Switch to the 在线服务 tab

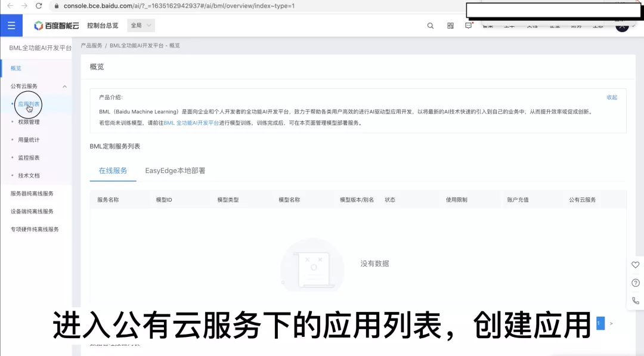tap(113, 171)
